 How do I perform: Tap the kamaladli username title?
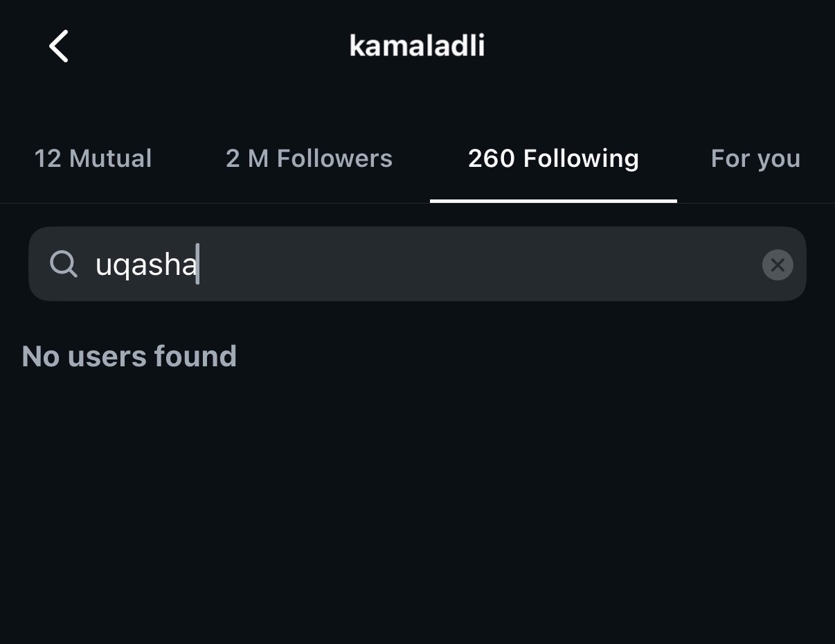pos(417,46)
